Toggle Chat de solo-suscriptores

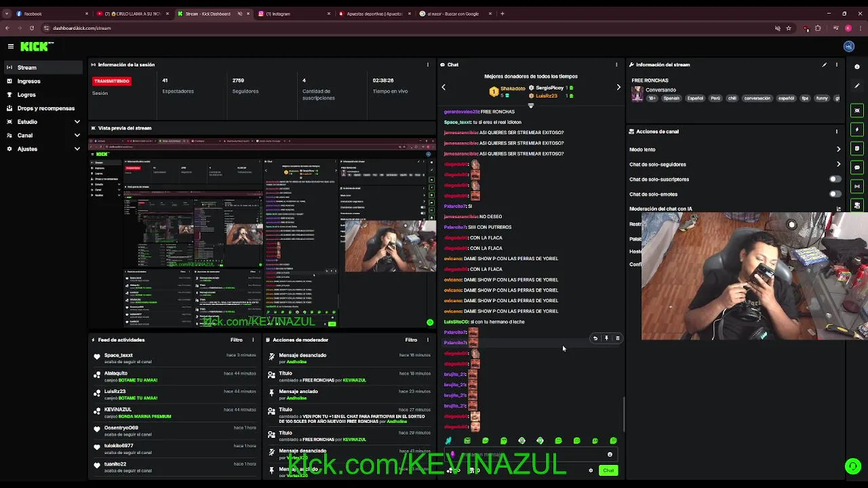[x=835, y=180]
